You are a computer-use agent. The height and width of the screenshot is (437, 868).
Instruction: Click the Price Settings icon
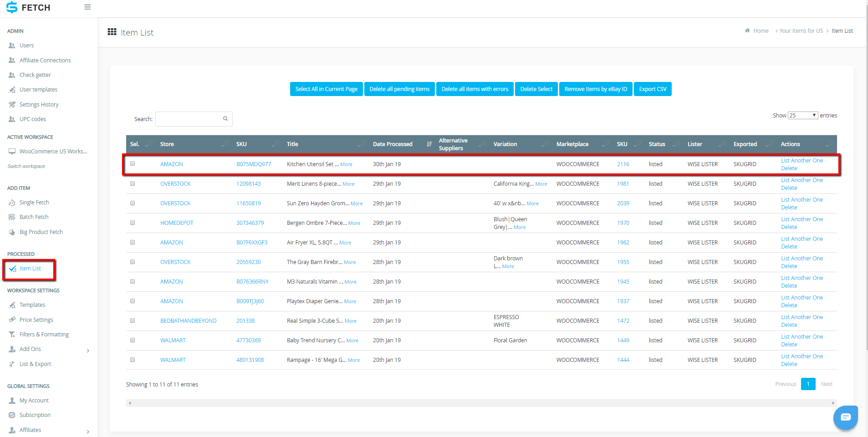[12, 320]
